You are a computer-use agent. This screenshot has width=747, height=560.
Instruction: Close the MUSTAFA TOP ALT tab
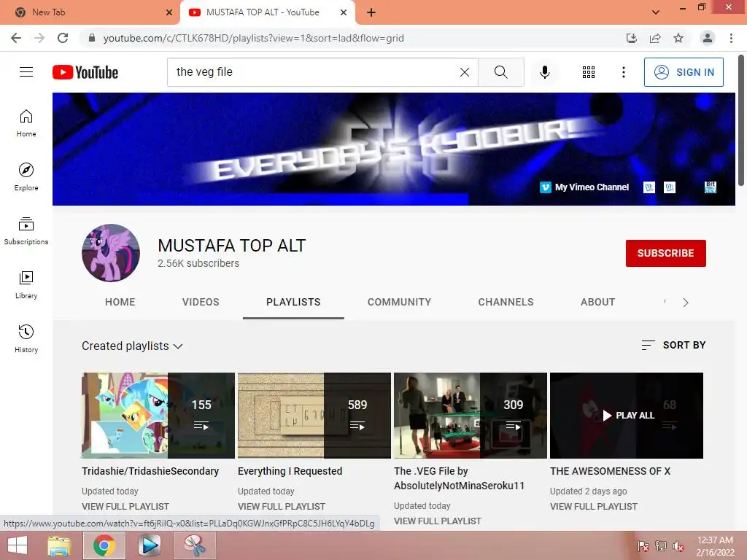[344, 12]
